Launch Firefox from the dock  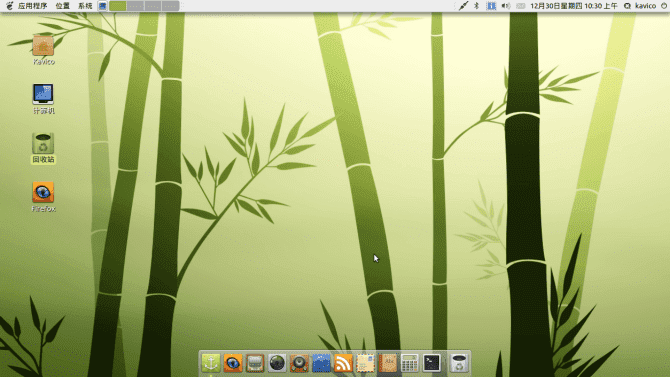click(233, 363)
